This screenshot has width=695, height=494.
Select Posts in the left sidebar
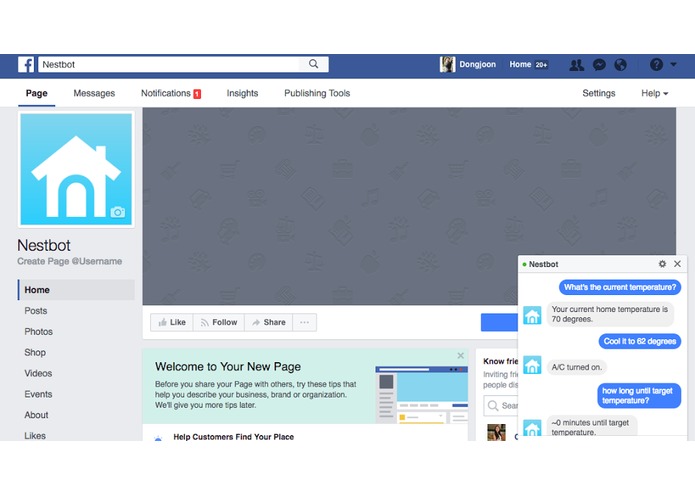[x=35, y=311]
